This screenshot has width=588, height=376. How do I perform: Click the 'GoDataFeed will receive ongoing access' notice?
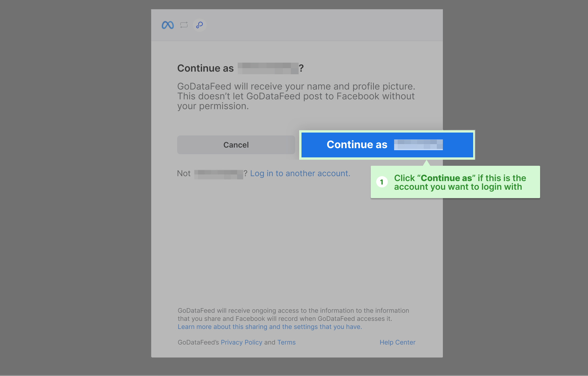click(x=293, y=314)
